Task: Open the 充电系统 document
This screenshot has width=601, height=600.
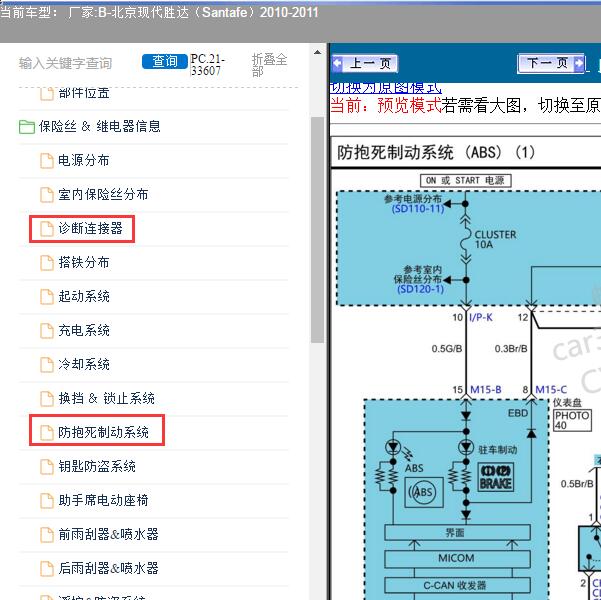Action: [84, 330]
